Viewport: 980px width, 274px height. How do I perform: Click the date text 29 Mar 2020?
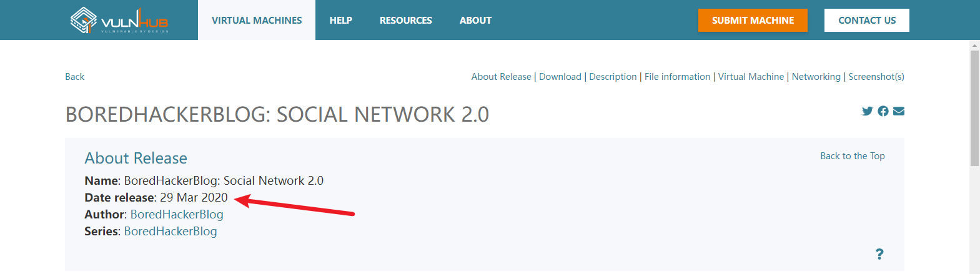194,197
